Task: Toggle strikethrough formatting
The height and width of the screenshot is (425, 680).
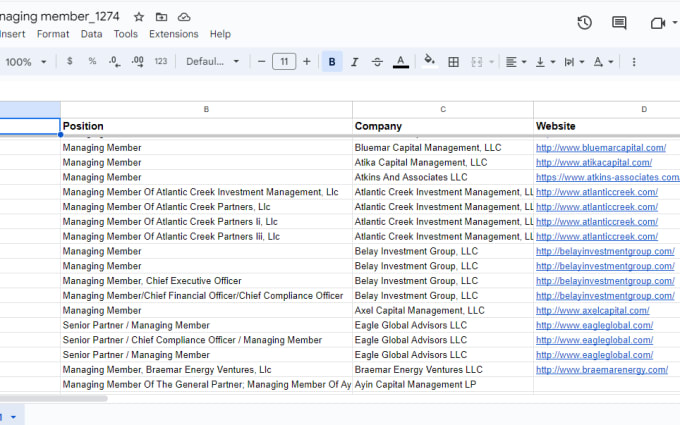Action: point(377,62)
